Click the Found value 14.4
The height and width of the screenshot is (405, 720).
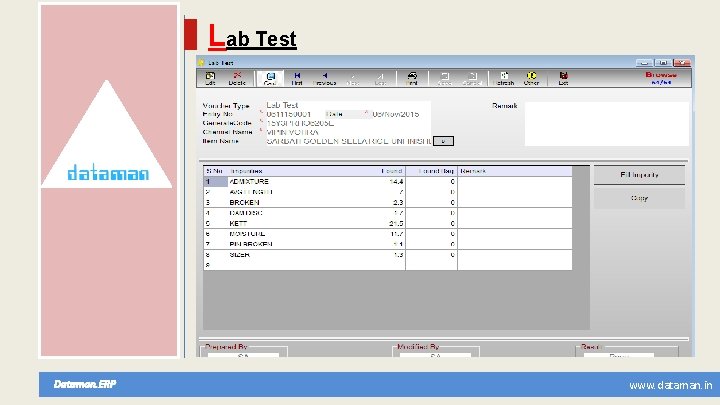(396, 181)
